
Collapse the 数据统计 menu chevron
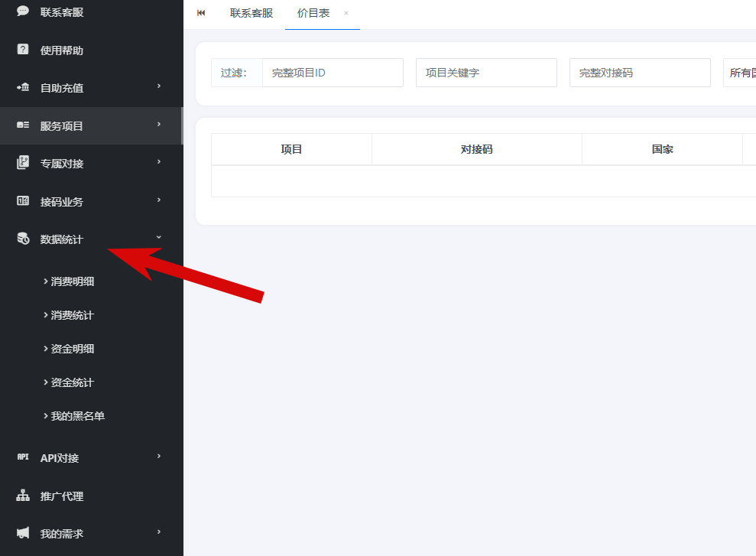tap(159, 237)
